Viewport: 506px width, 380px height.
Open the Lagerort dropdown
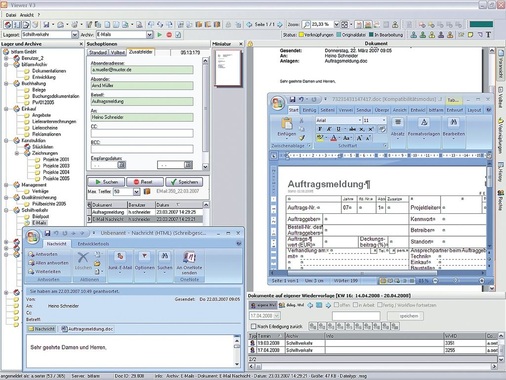(75, 35)
